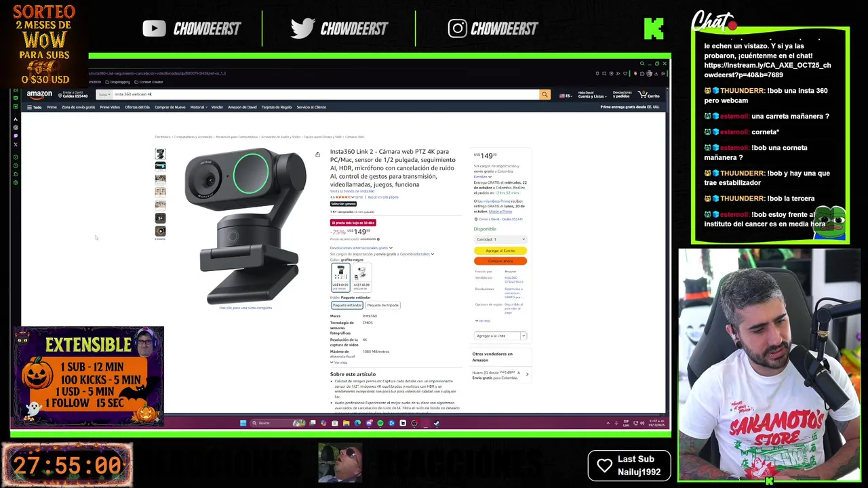
Task: Open the ES language selector dropdown
Action: point(565,96)
